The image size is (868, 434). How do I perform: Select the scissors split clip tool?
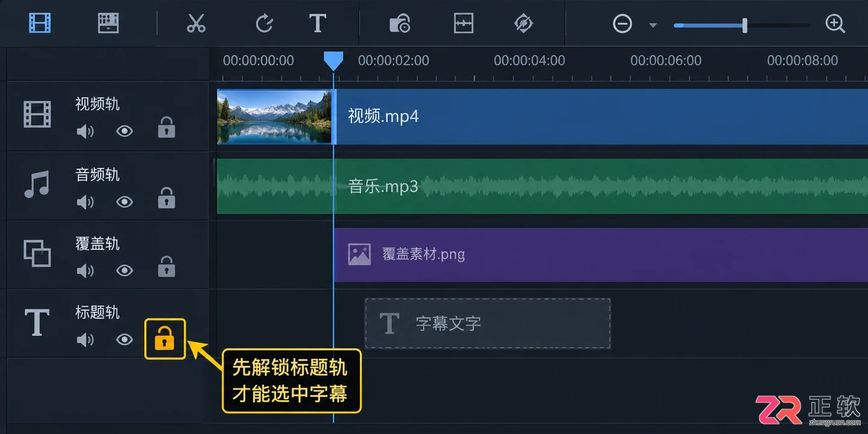click(x=196, y=24)
